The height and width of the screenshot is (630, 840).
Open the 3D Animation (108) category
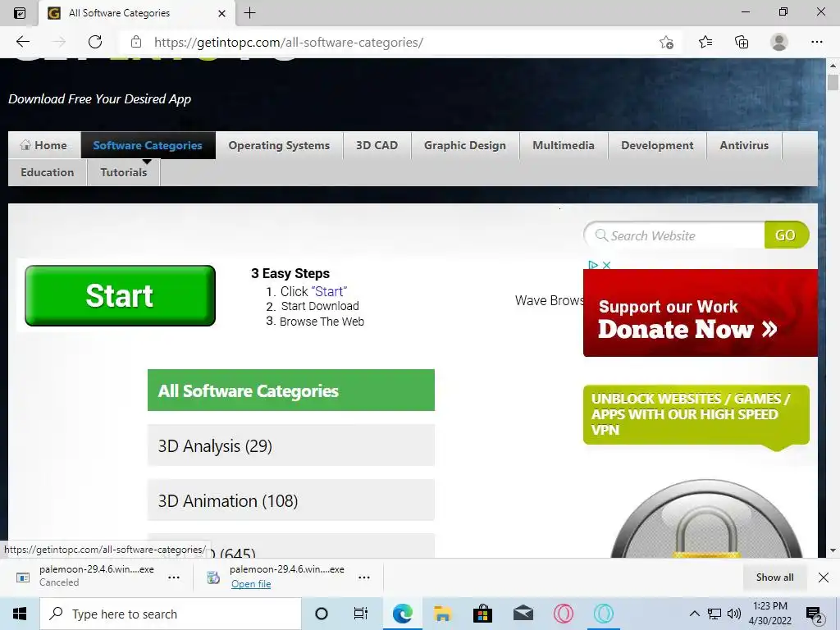pos(291,500)
